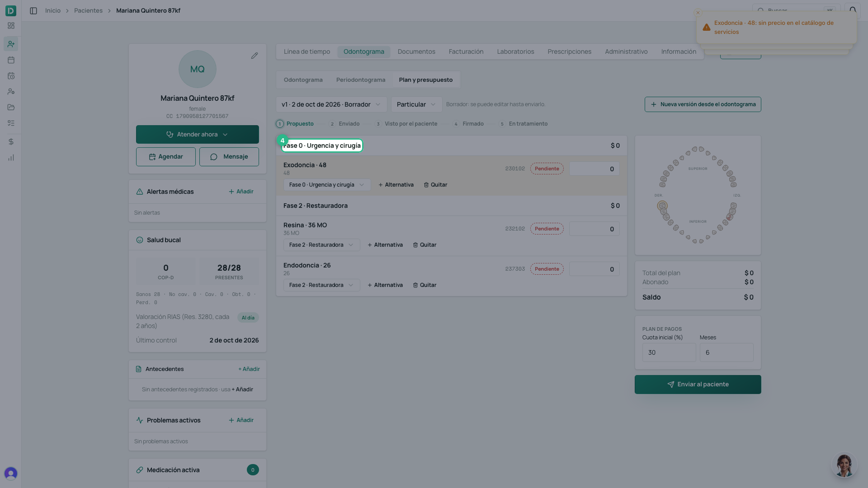Switch to Periodontograma sub-tab
The height and width of the screenshot is (488, 868).
[361, 80]
